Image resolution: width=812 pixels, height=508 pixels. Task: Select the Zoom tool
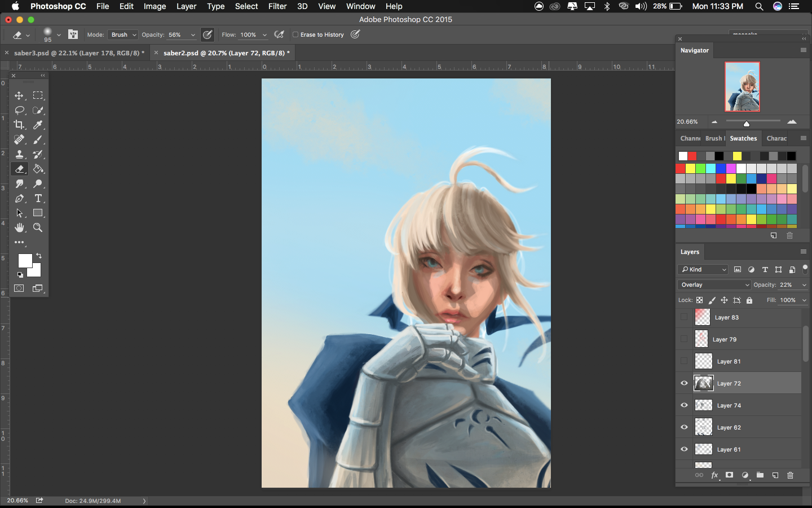pyautogui.click(x=38, y=227)
